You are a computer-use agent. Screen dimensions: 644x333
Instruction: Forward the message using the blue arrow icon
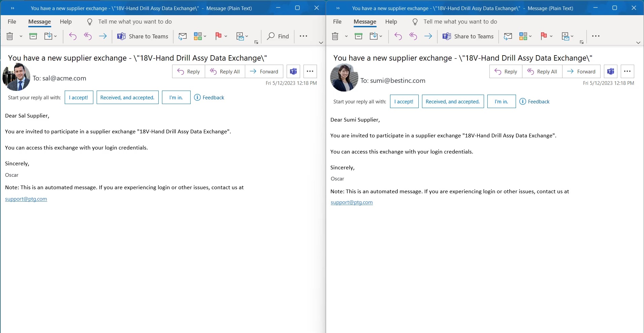(x=103, y=36)
